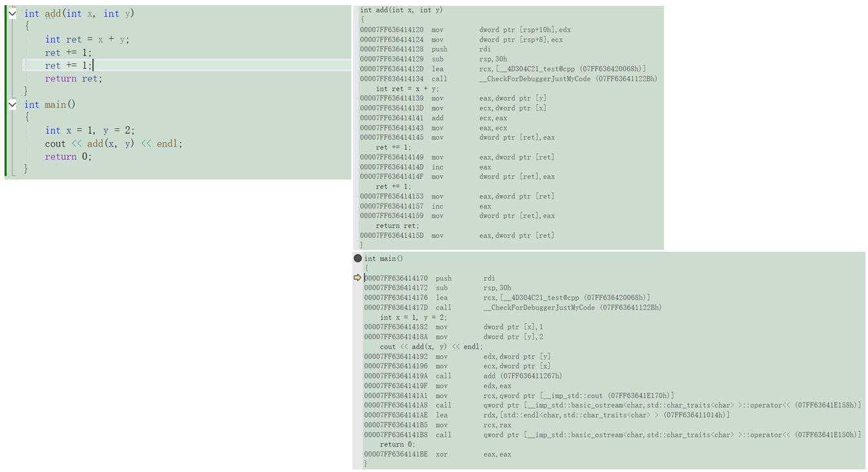The image size is (868, 472).
Task: Select the lea instruction at 00007FF636414176
Action: coord(507,298)
